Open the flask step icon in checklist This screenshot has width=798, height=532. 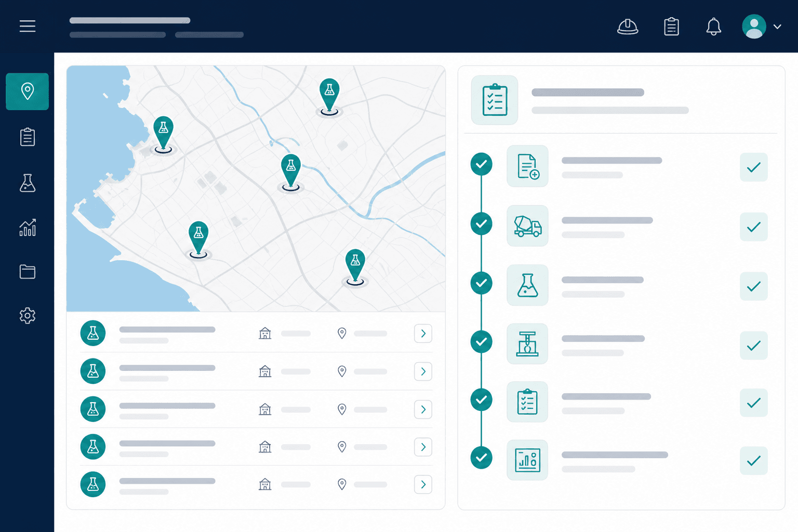tap(527, 285)
